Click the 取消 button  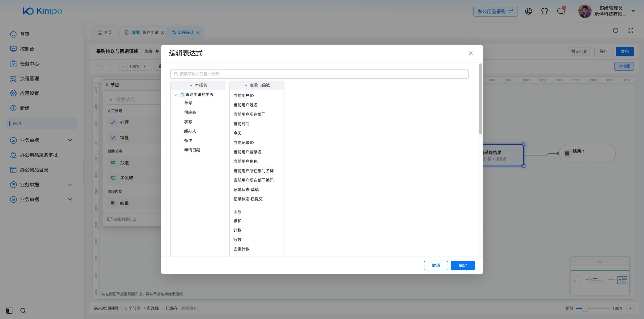click(x=436, y=266)
